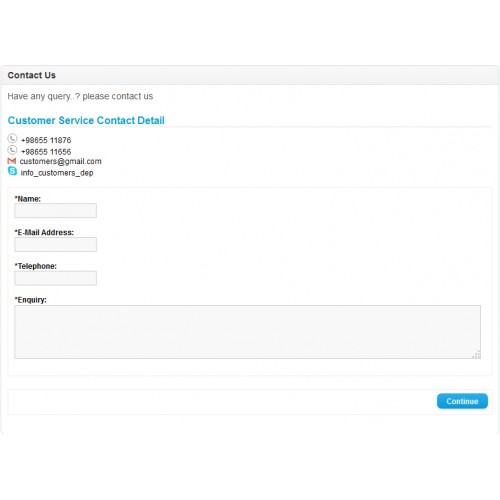Click phone number +98655 11876

[x=46, y=140]
